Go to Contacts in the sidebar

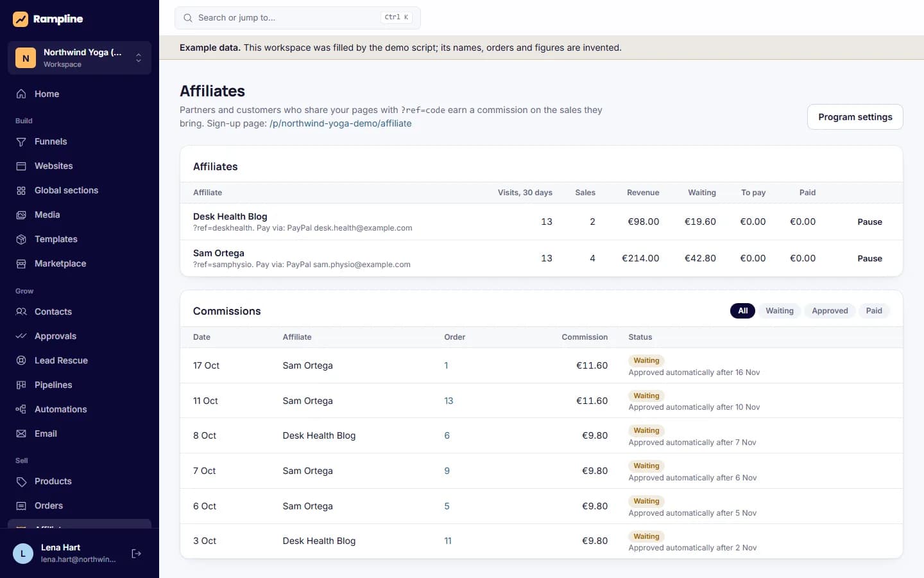point(80,311)
